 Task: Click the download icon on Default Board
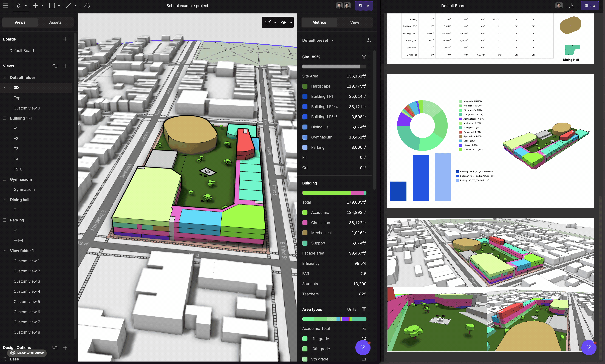(572, 5)
